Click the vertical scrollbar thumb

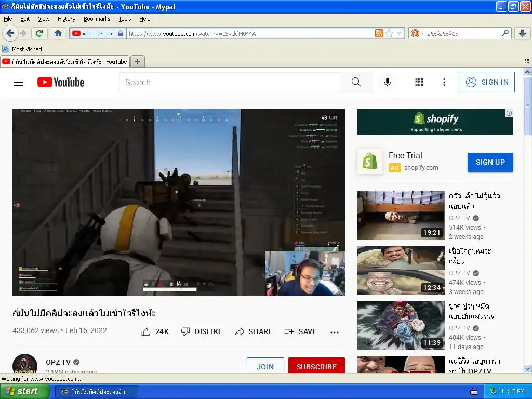coord(527,105)
